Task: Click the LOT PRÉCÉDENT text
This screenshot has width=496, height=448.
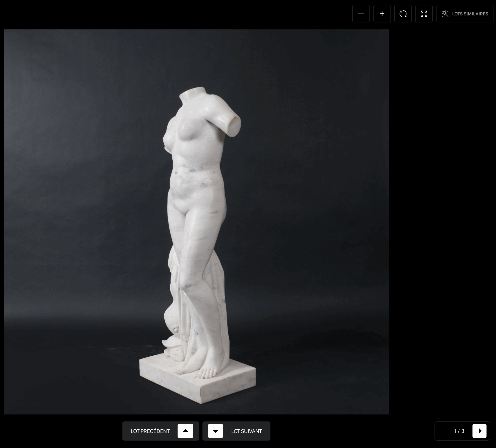Action: (x=150, y=431)
